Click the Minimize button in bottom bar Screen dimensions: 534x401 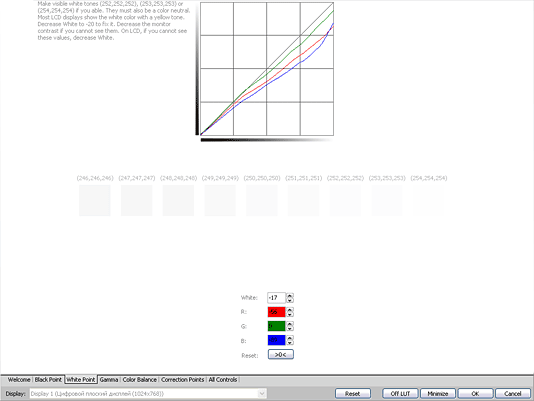[438, 394]
